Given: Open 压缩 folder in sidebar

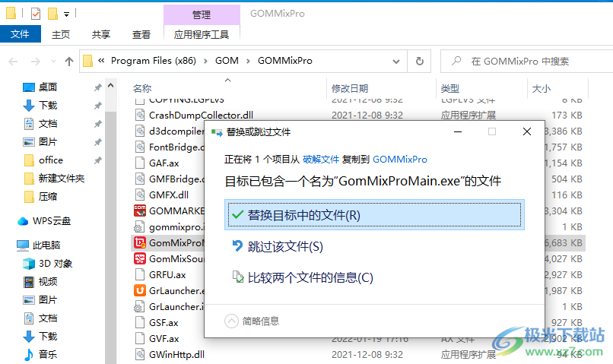Looking at the screenshot, I should point(48,197).
